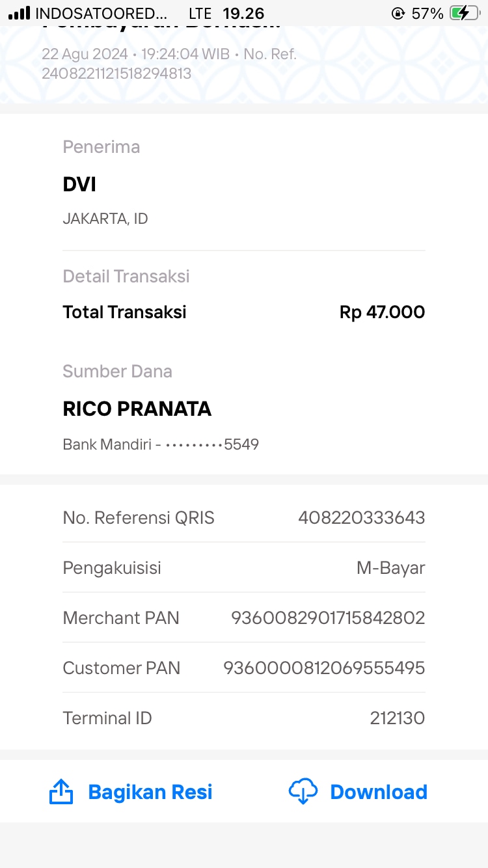This screenshot has width=488, height=868.
Task: Select the Customer PAN number
Action: click(324, 668)
